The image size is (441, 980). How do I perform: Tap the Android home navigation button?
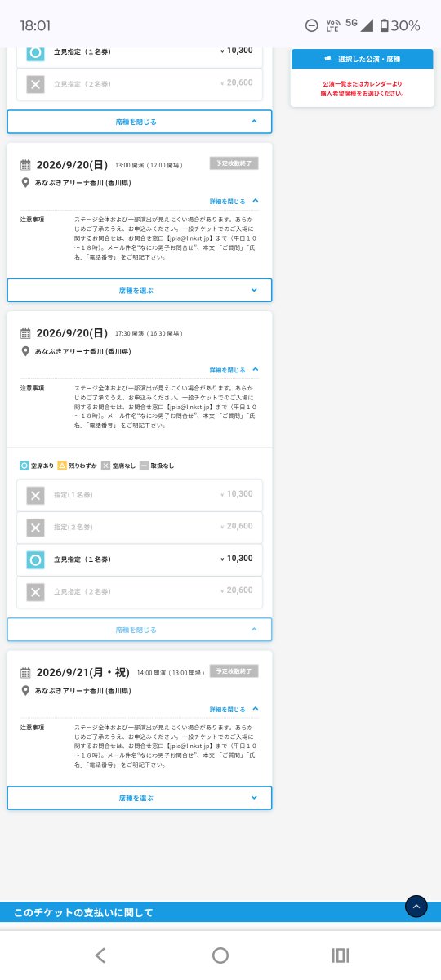pos(220,955)
